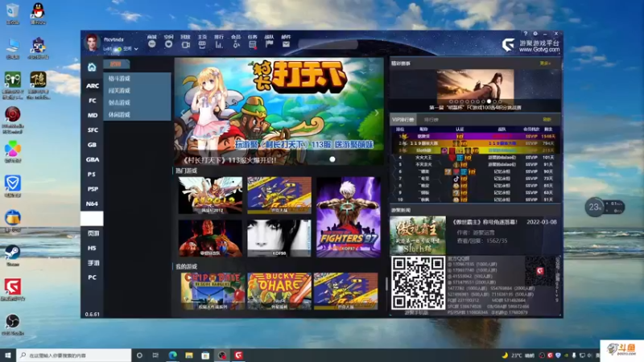Click the 村长打天下 main banner
This screenshot has width=644, height=362.
(279, 112)
